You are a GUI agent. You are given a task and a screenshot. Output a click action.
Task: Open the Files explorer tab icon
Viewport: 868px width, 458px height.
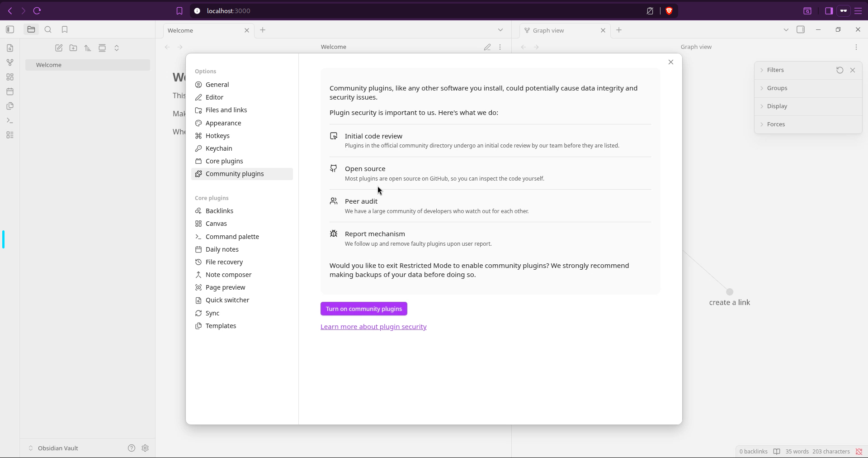[x=31, y=29]
